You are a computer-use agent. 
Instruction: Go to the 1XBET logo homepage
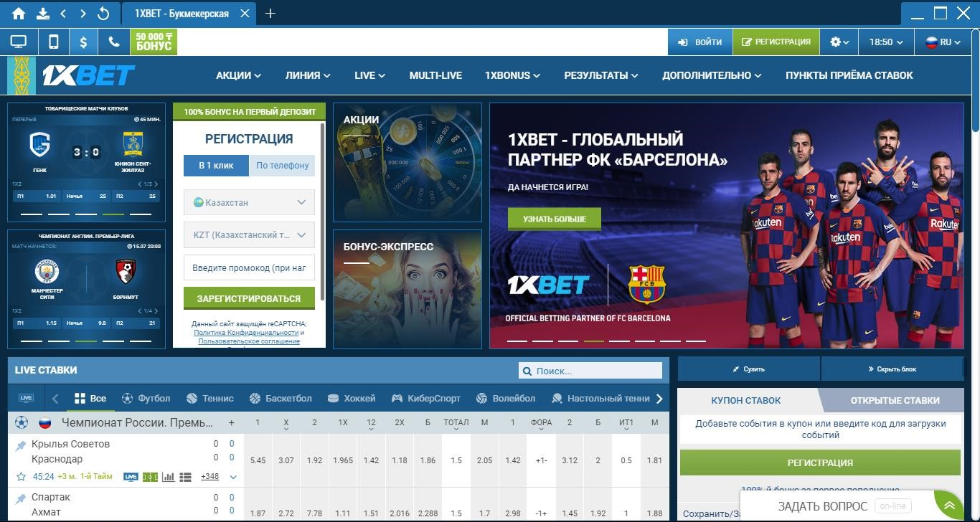88,75
